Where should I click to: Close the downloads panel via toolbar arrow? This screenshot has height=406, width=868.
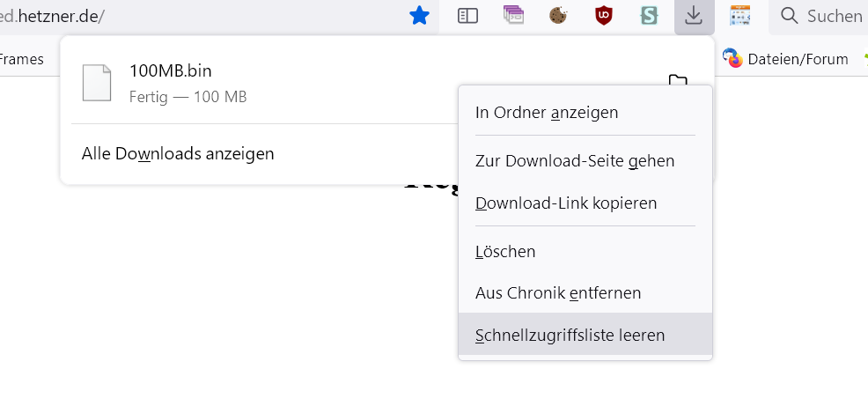694,15
